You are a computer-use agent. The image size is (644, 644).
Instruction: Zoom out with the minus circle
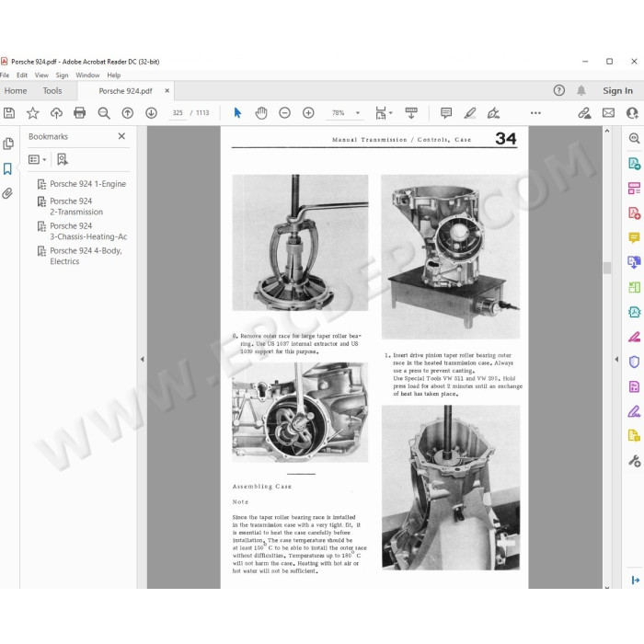284,113
